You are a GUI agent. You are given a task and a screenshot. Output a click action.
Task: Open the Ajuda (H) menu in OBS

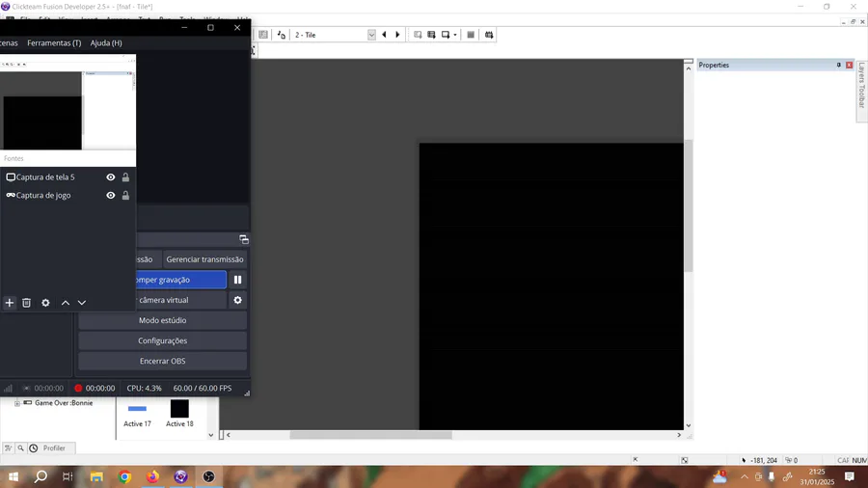[x=106, y=42]
